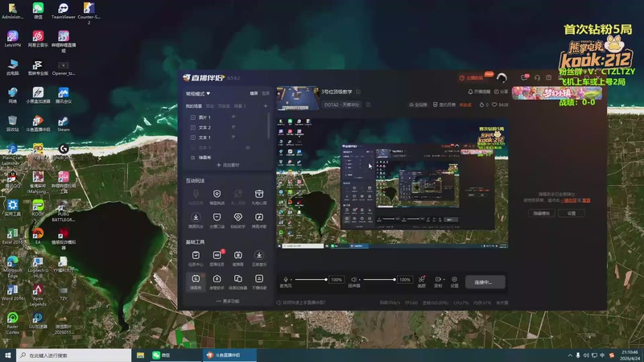Open the 美颜 beauty filter icon
This screenshot has height=362, width=644.
(x=421, y=281)
